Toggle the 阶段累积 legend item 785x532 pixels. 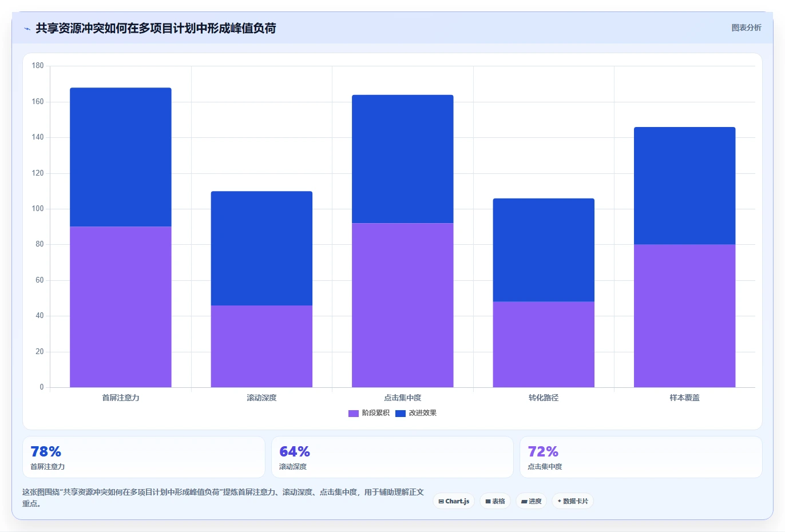click(369, 413)
